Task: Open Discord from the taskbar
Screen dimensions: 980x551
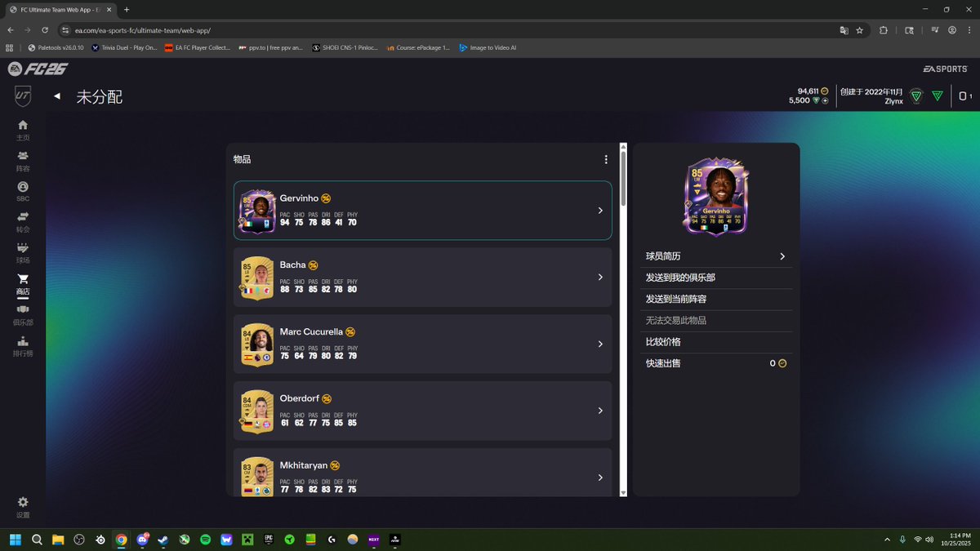Action: [x=143, y=540]
